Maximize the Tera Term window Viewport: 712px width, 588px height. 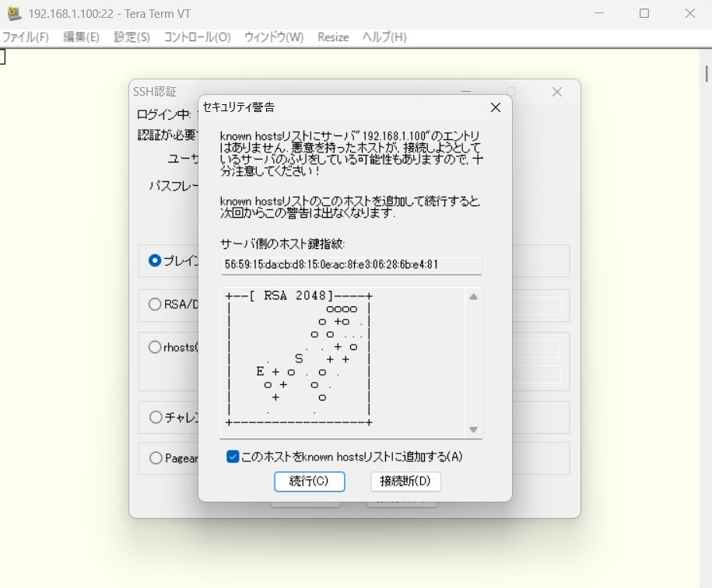644,14
